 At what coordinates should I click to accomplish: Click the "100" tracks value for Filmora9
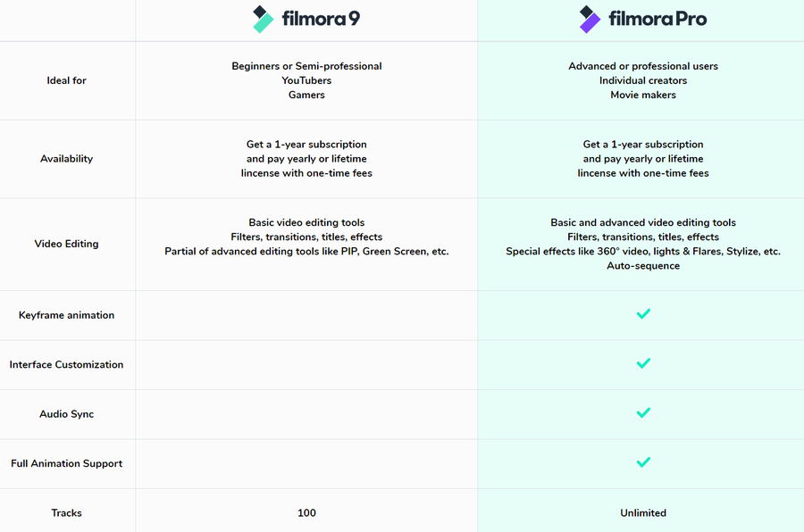tap(306, 513)
